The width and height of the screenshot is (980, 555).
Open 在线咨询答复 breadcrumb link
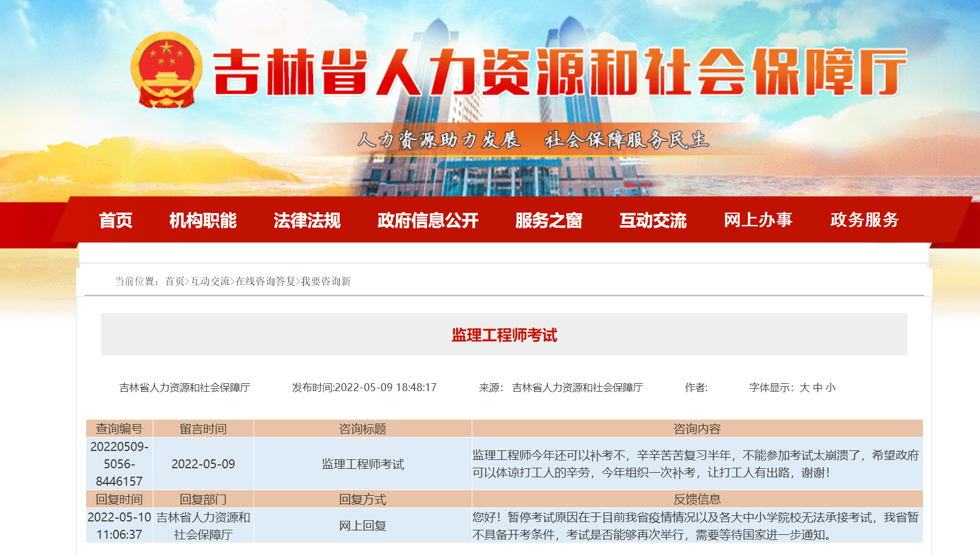pyautogui.click(x=265, y=281)
